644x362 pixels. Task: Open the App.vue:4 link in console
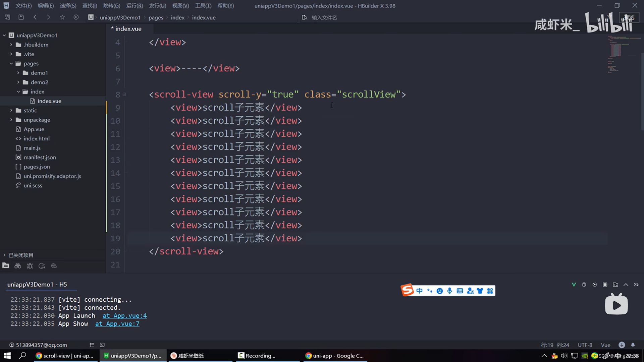tap(125, 316)
